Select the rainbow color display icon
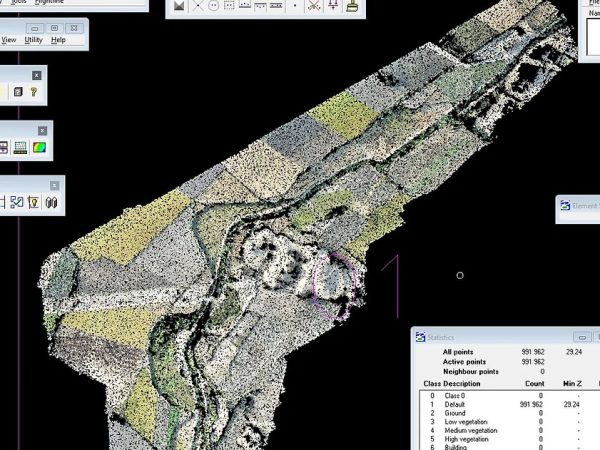Image resolution: width=600 pixels, height=450 pixels. 39,148
